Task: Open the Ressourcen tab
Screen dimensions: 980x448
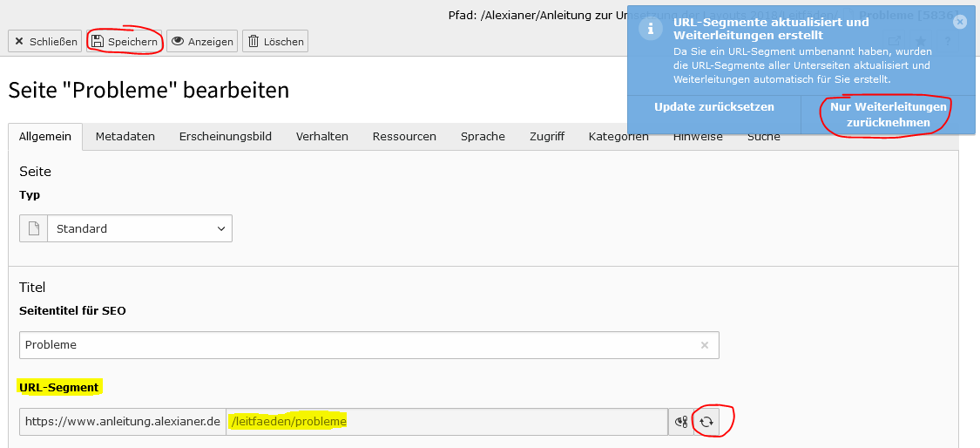Action: [x=404, y=137]
